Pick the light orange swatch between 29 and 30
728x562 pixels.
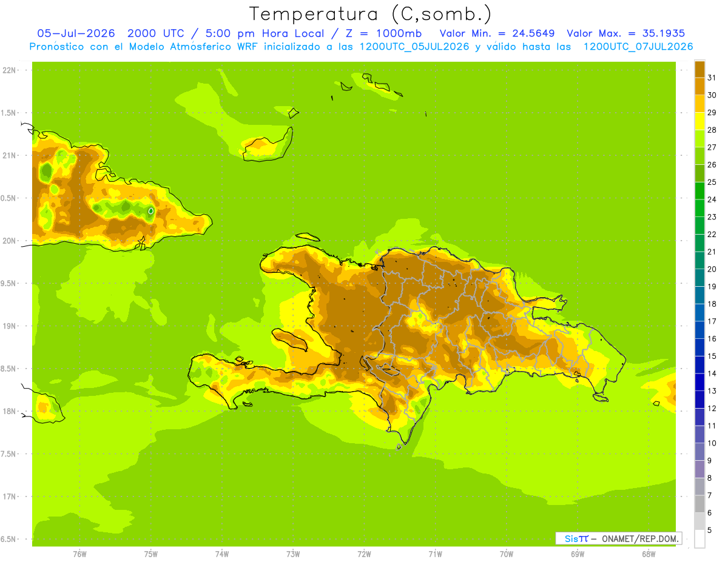click(699, 104)
